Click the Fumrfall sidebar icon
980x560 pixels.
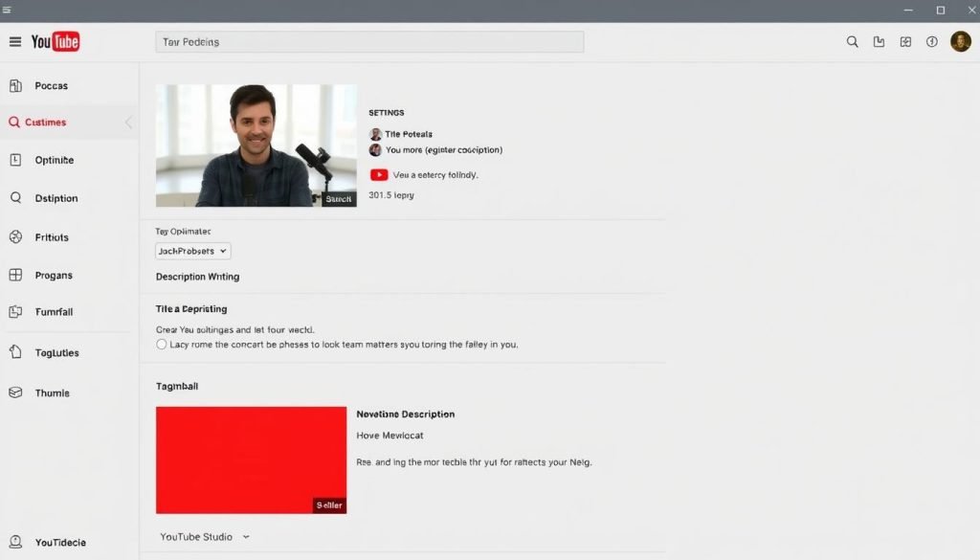click(15, 311)
